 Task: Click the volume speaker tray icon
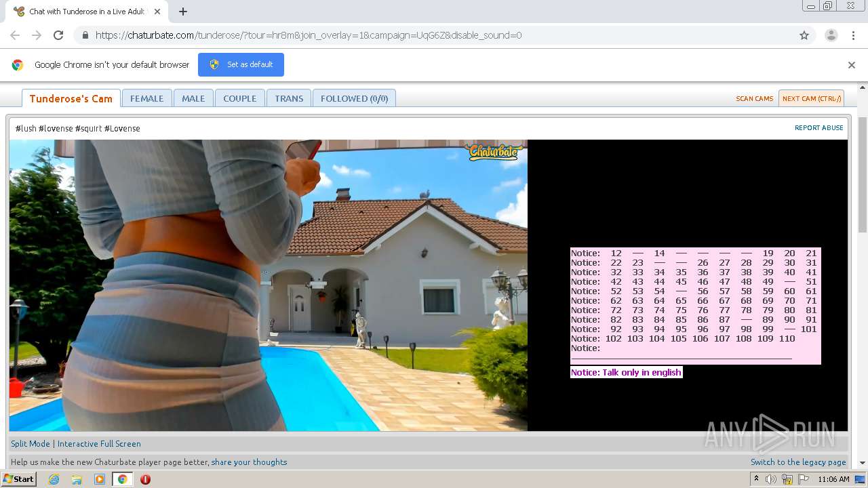point(771,479)
